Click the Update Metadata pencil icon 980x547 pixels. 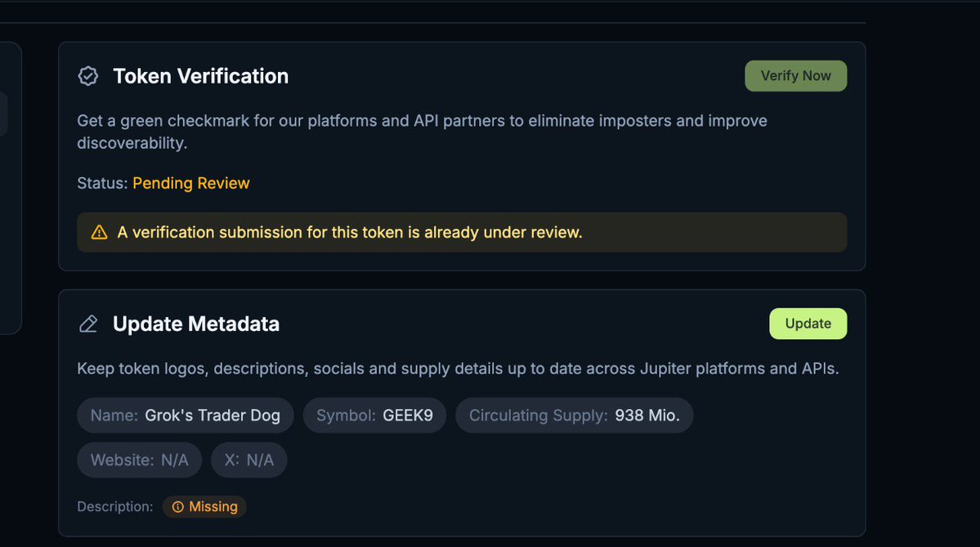coord(88,324)
